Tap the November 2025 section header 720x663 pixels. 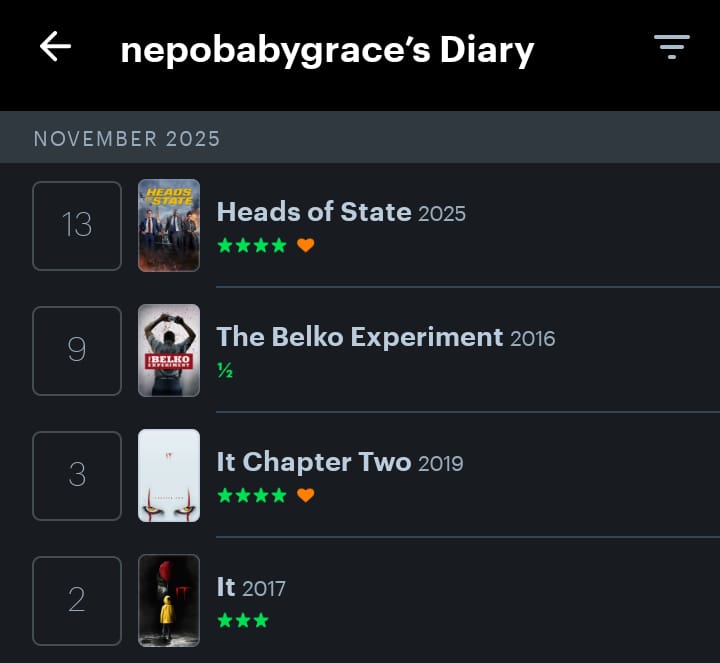[127, 138]
